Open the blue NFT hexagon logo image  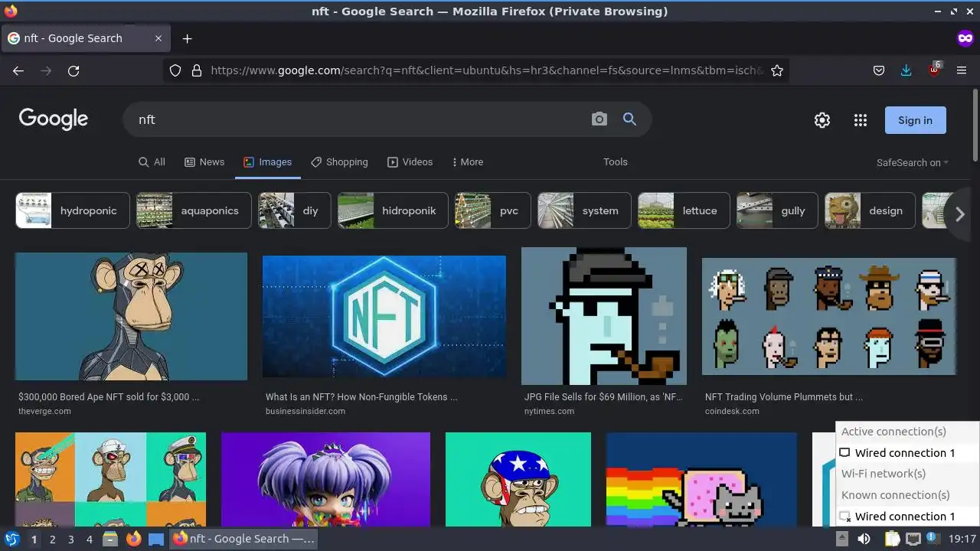[384, 316]
